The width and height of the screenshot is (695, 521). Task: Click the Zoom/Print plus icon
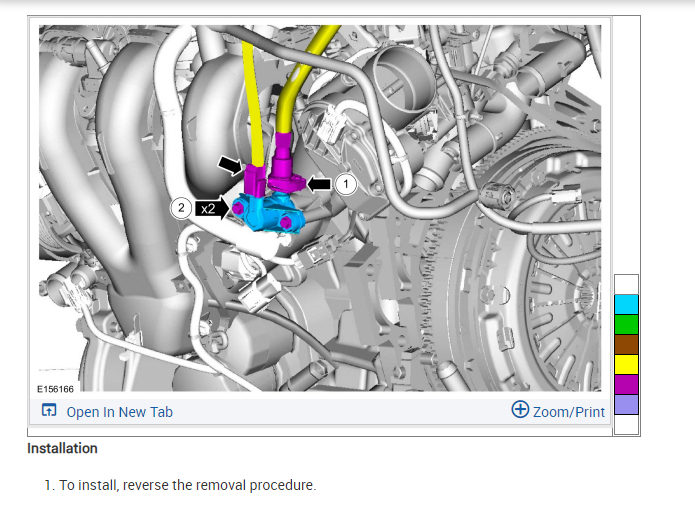(520, 409)
